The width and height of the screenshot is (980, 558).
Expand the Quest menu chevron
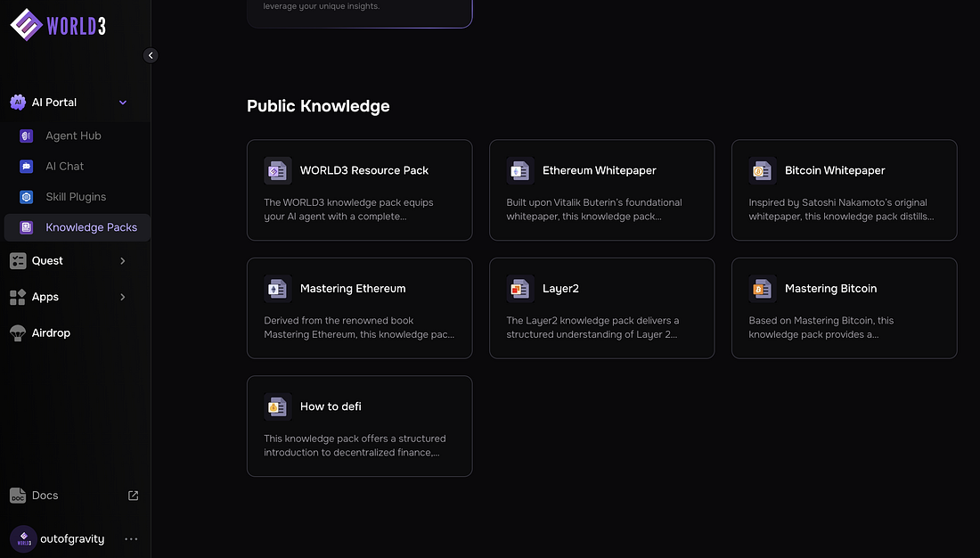pos(123,261)
